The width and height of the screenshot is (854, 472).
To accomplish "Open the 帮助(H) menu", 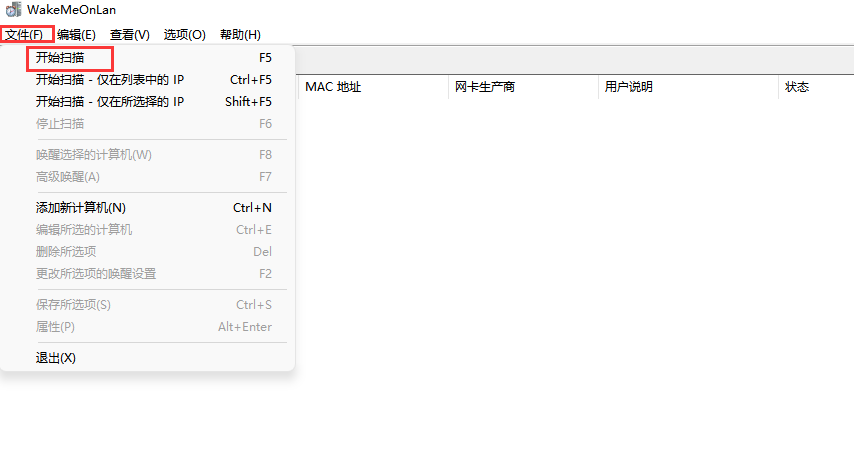I will 240,35.
